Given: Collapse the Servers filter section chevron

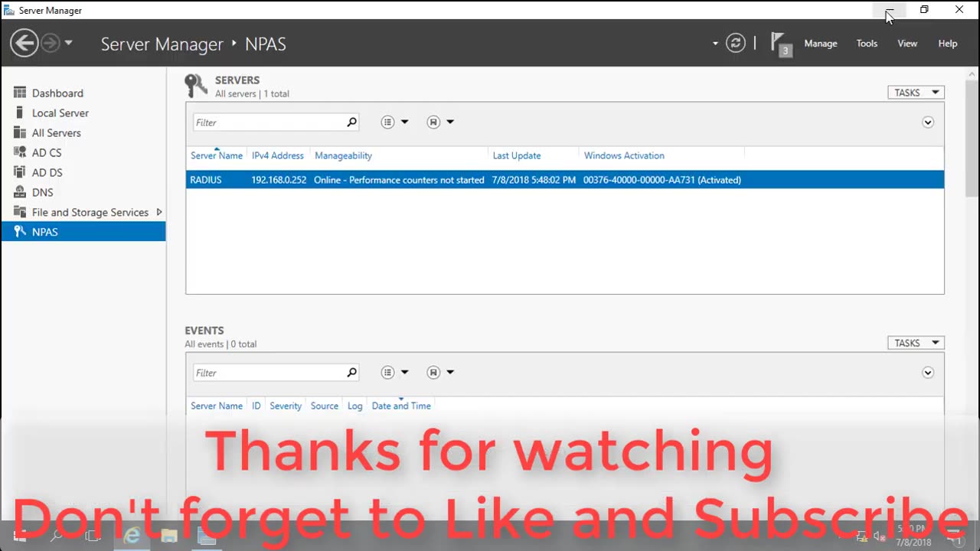Looking at the screenshot, I should [x=928, y=122].
